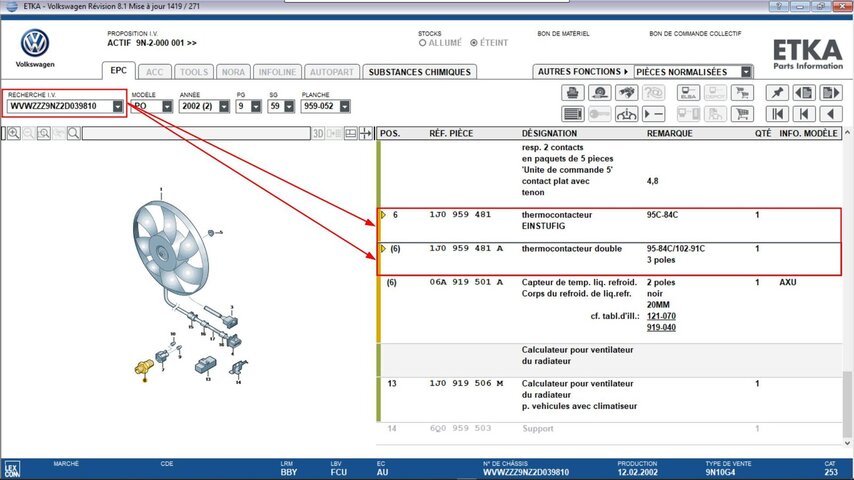Viewport: 854px width, 480px height.
Task: Click the radiator fan illustration
Action: 170,248
